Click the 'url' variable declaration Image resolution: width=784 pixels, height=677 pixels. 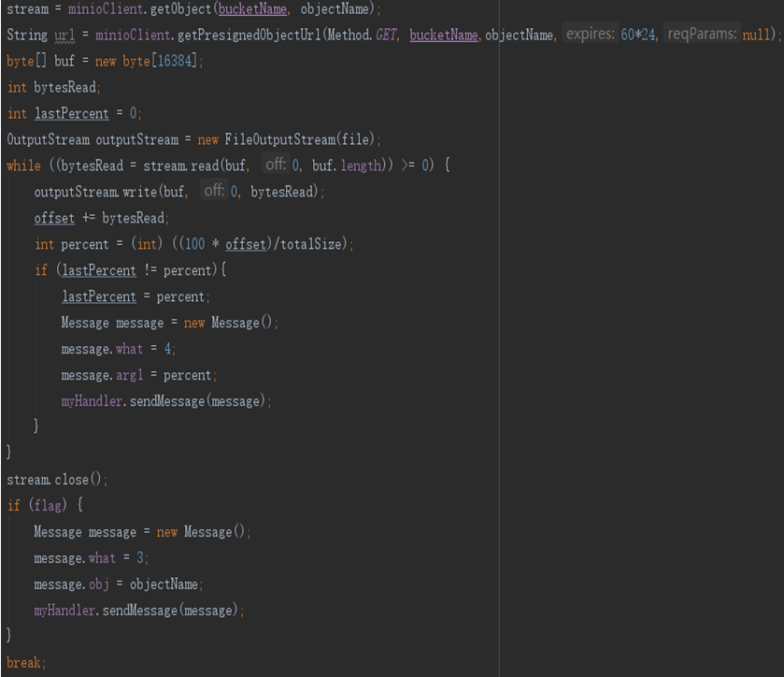pos(64,35)
